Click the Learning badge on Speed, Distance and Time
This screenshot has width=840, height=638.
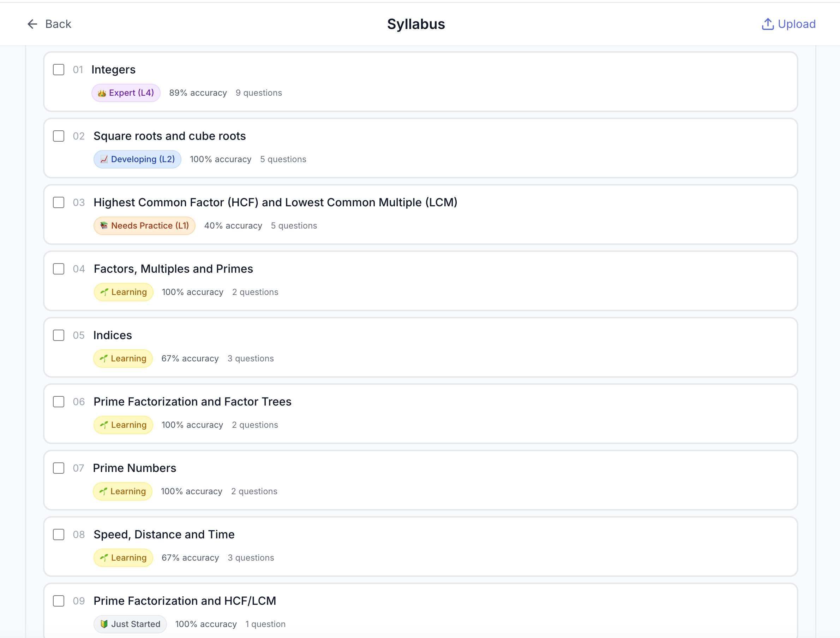point(124,557)
